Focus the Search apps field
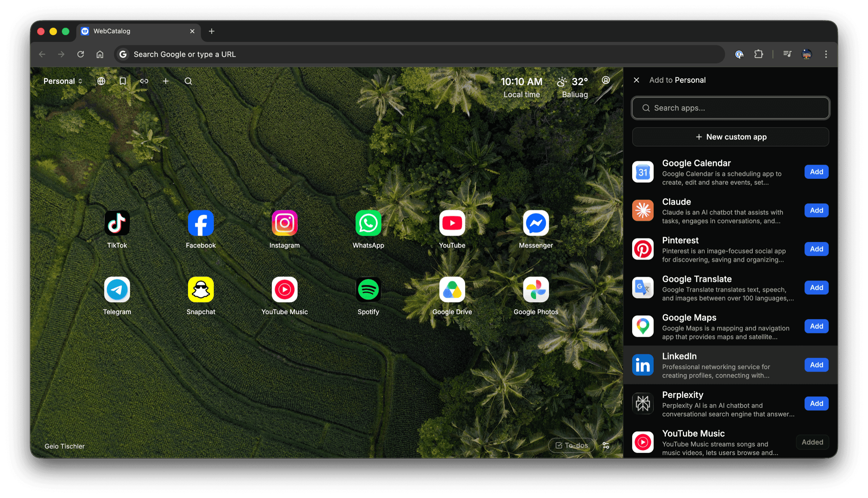 (731, 108)
